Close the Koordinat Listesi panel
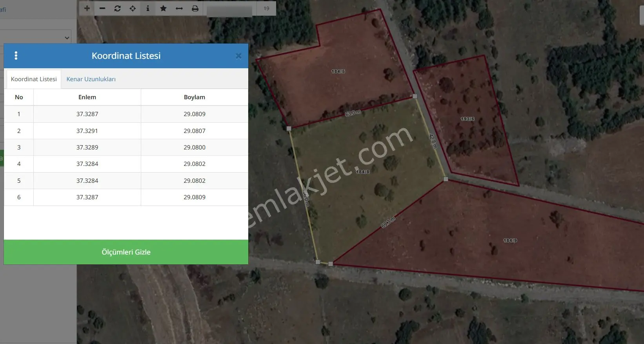644x344 pixels. 238,56
